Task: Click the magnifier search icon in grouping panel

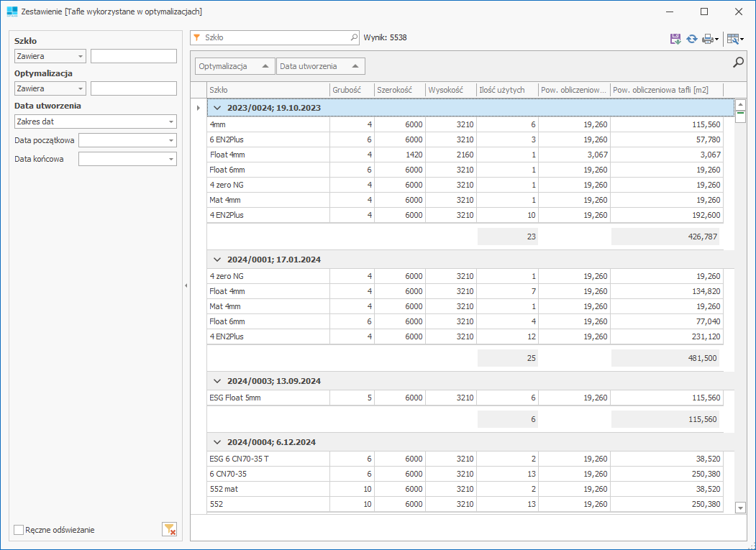Action: (738, 63)
